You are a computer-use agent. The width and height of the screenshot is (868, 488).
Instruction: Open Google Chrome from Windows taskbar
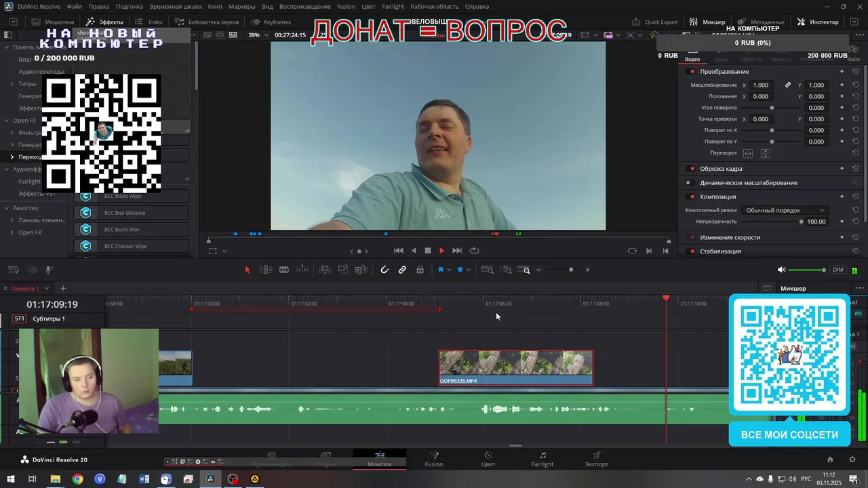[77, 479]
